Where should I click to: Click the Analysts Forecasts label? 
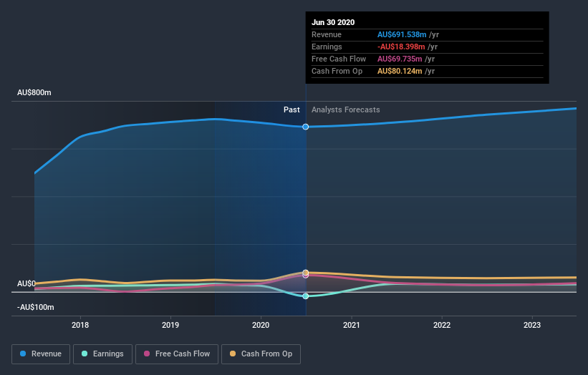point(346,109)
